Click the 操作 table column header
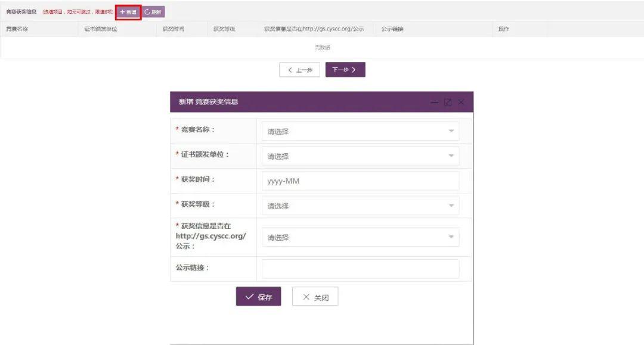Image resolution: width=644 pixels, height=345 pixels. click(503, 29)
